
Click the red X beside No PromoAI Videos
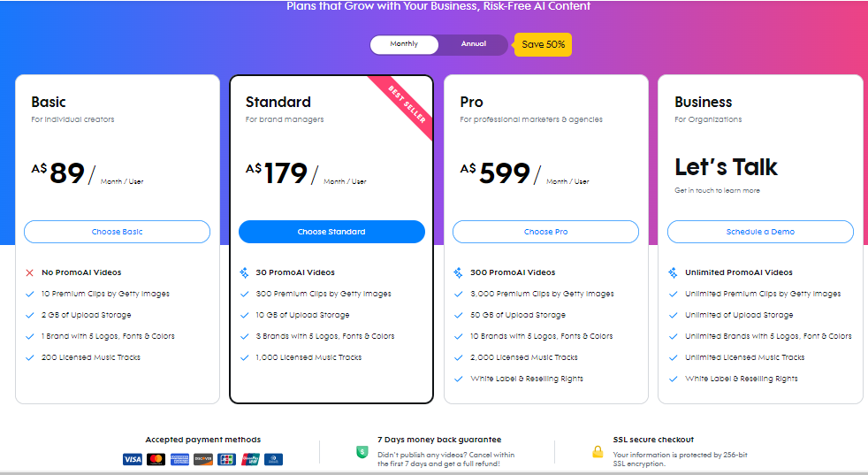click(x=29, y=272)
